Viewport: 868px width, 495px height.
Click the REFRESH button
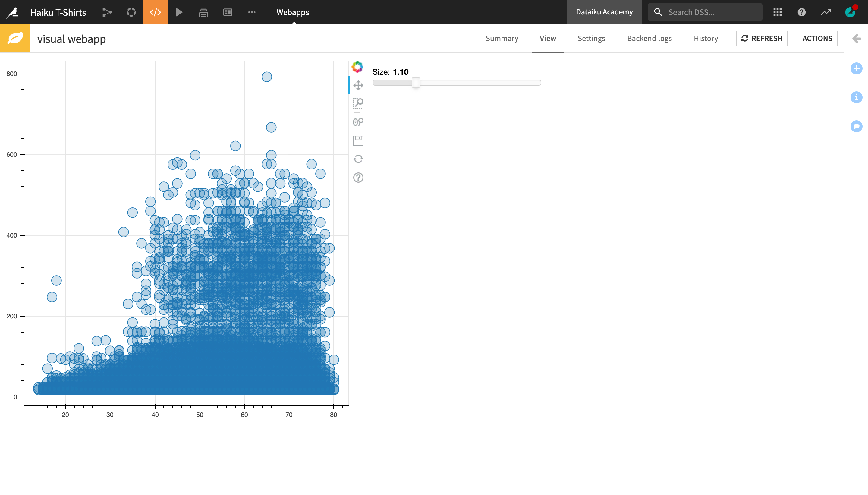coord(762,38)
